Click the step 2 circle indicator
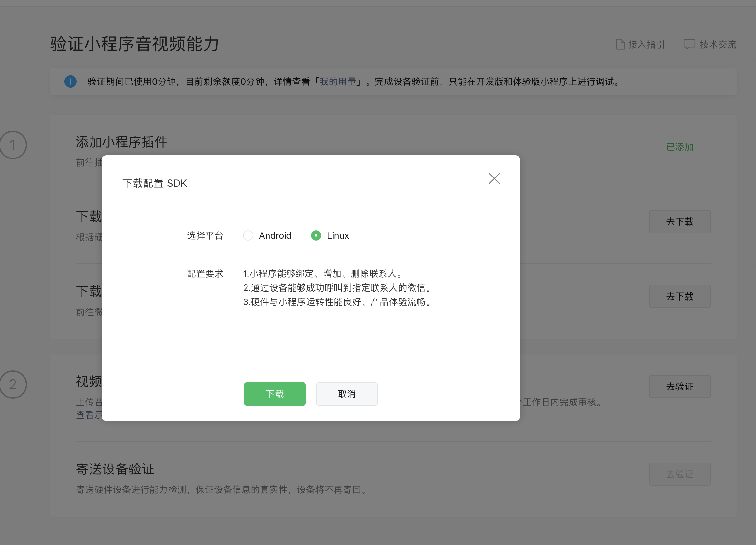The image size is (756, 545). pyautogui.click(x=13, y=385)
